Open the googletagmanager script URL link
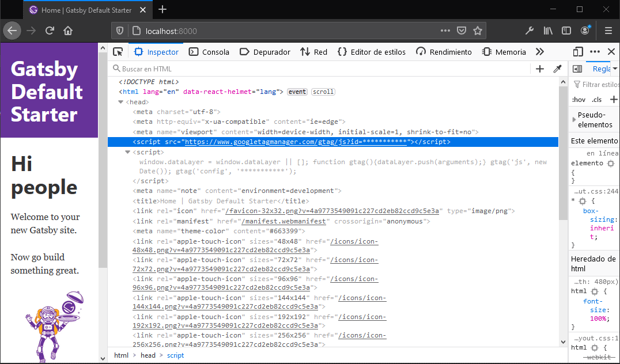This screenshot has height=364, width=620. pyautogui.click(x=296, y=142)
